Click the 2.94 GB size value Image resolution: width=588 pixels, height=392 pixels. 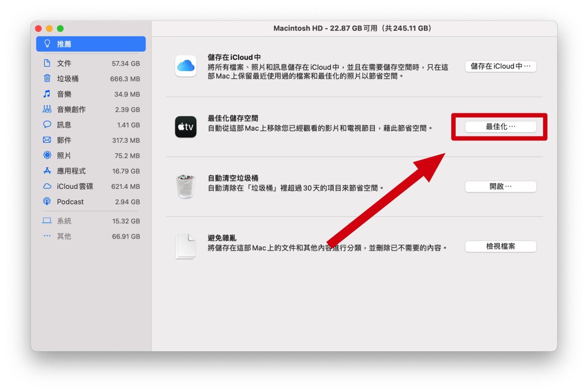click(x=127, y=202)
